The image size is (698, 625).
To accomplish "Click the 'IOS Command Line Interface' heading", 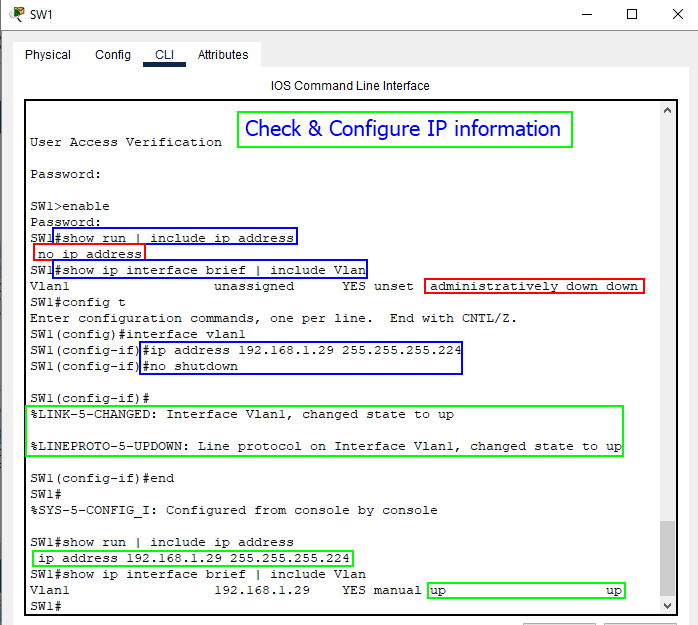I will (350, 85).
